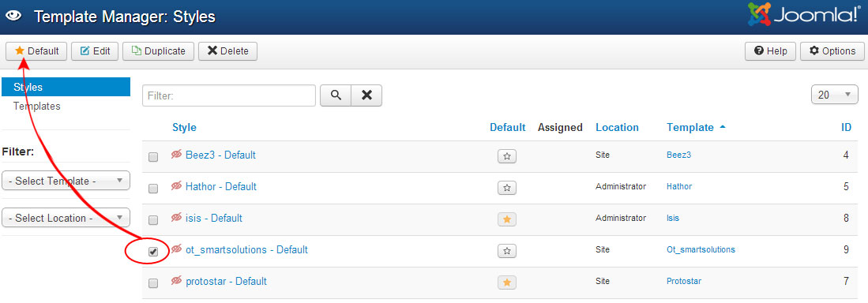
Task: Open the Options gear button
Action: [832, 50]
